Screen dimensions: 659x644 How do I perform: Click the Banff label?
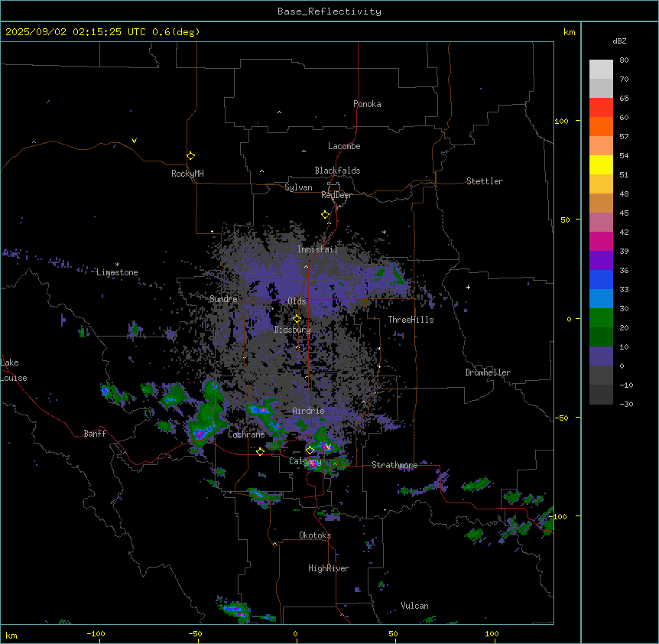pyautogui.click(x=95, y=434)
